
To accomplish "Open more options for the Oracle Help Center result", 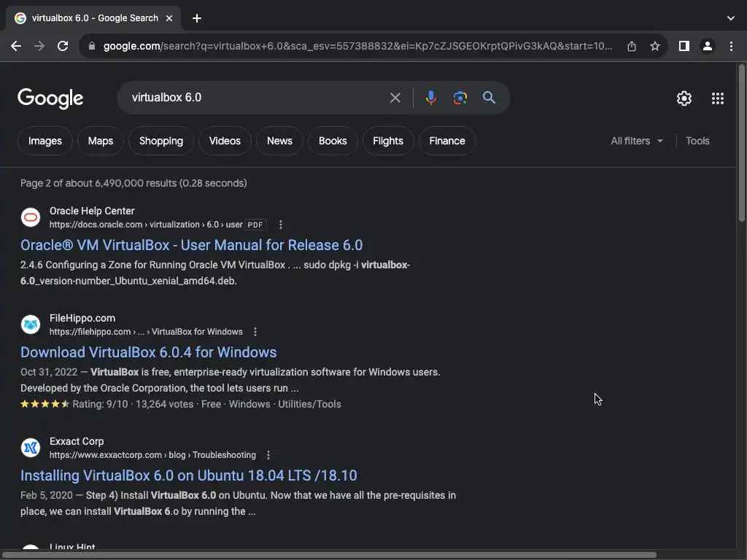I will coord(281,225).
